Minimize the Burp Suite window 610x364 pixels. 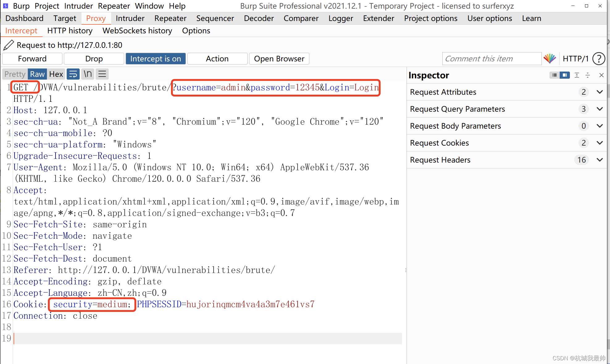pos(573,6)
